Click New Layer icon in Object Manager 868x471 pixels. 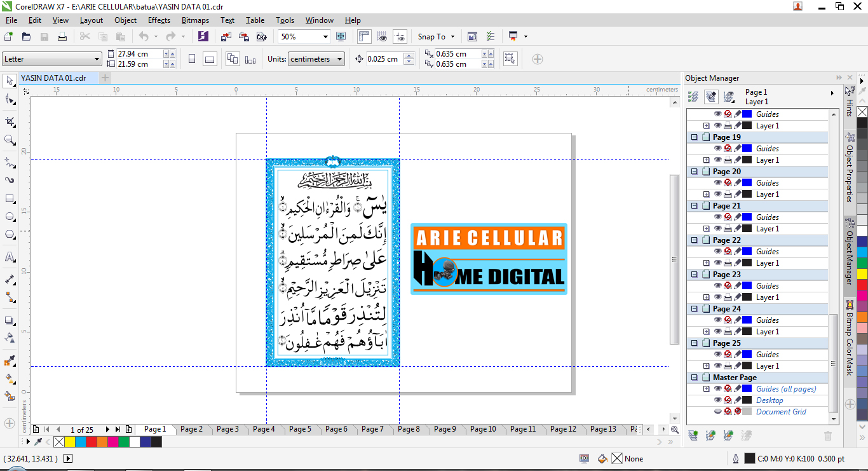pos(693,435)
